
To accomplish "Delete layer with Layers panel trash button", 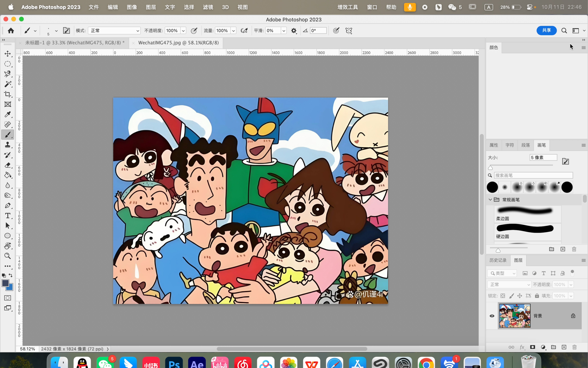I will coord(574,347).
